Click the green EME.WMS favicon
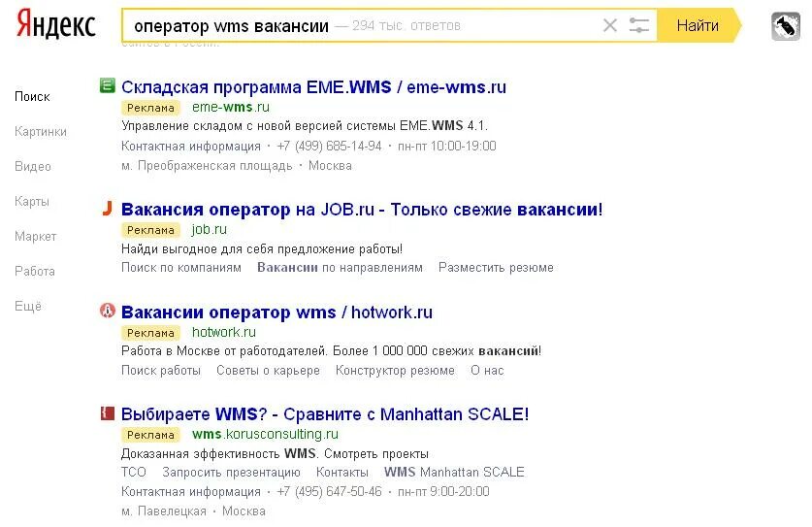The width and height of the screenshot is (812, 527). pyautogui.click(x=107, y=85)
